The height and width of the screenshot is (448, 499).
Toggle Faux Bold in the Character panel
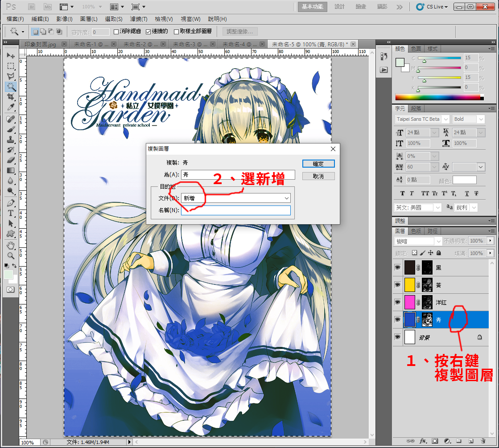(x=402, y=193)
